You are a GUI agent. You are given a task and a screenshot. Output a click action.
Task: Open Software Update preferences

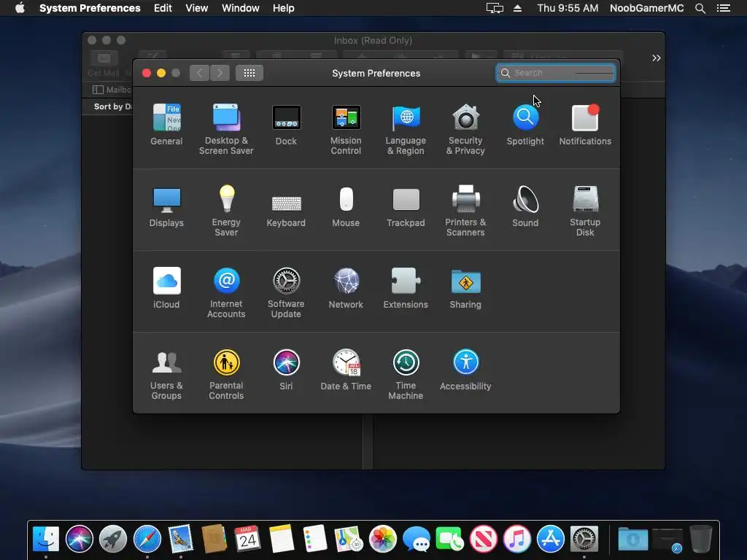[286, 292]
